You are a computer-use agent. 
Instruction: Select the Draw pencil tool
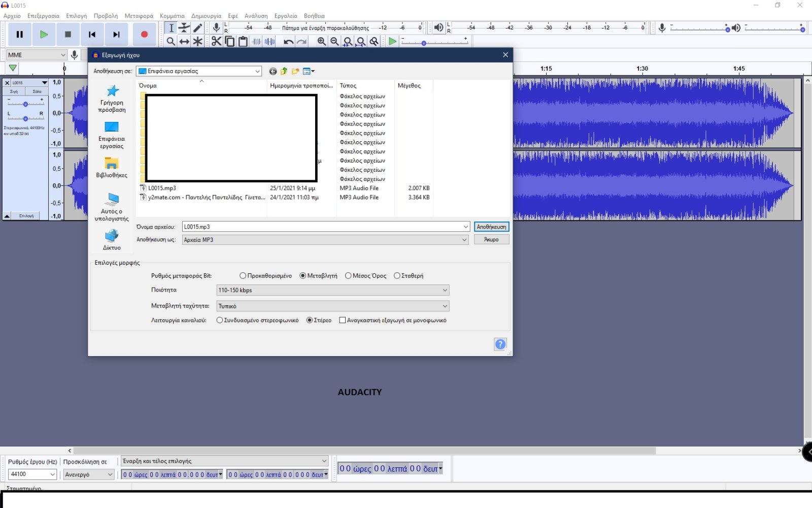[198, 28]
